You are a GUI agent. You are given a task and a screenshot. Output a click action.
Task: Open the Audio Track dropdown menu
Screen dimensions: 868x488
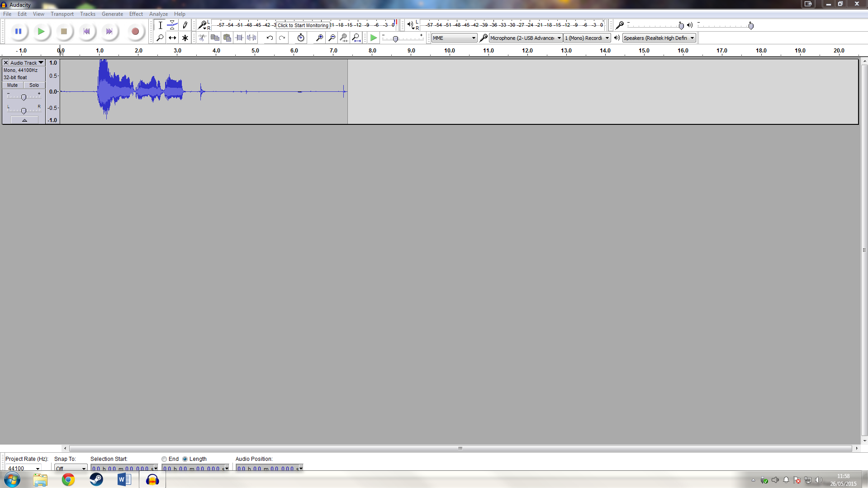point(27,63)
